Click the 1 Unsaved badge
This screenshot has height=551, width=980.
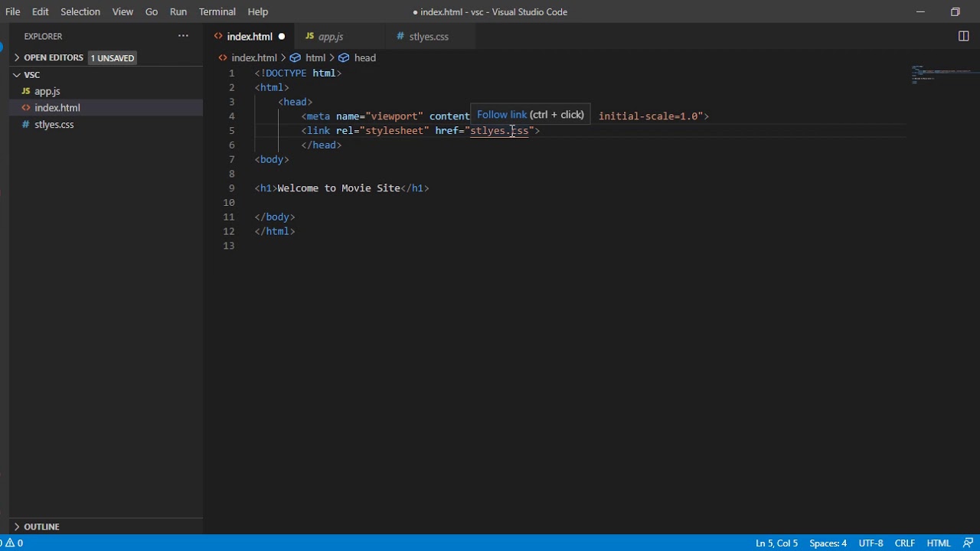(112, 58)
